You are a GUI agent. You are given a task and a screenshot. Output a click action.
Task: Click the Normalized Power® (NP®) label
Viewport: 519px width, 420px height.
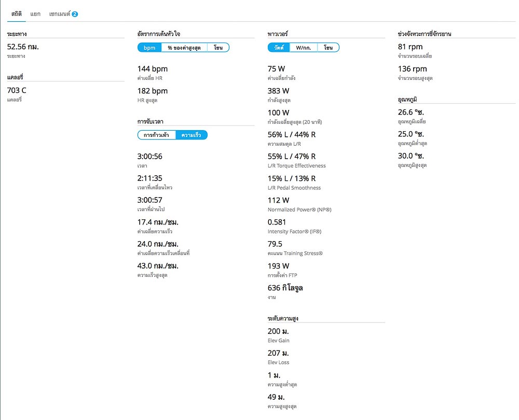click(299, 209)
